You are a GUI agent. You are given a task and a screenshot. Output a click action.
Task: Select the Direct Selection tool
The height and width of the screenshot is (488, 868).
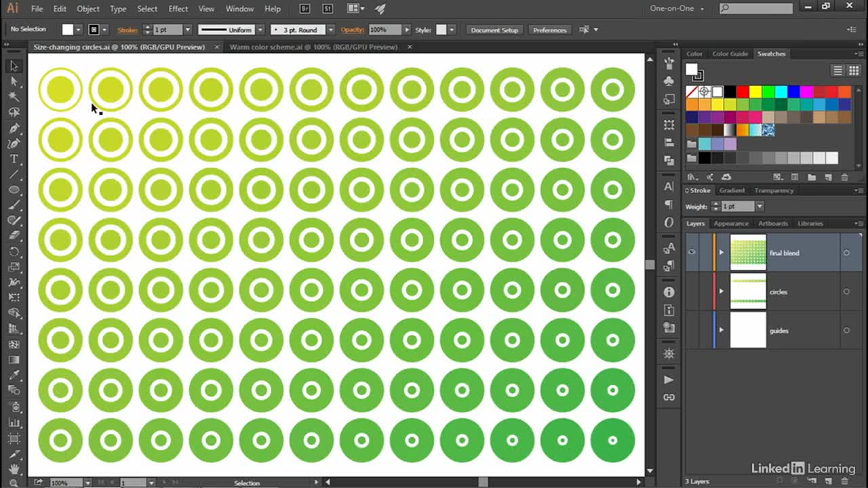pyautogui.click(x=14, y=81)
